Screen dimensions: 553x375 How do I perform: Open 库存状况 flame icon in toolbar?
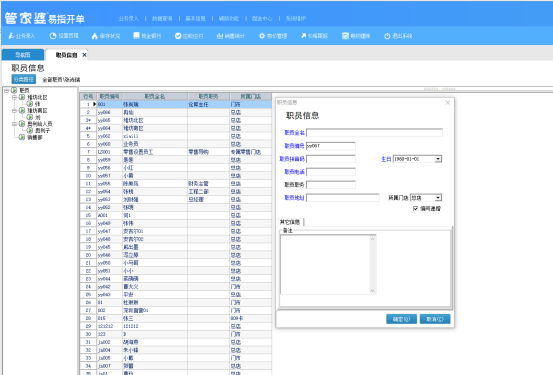coord(95,36)
